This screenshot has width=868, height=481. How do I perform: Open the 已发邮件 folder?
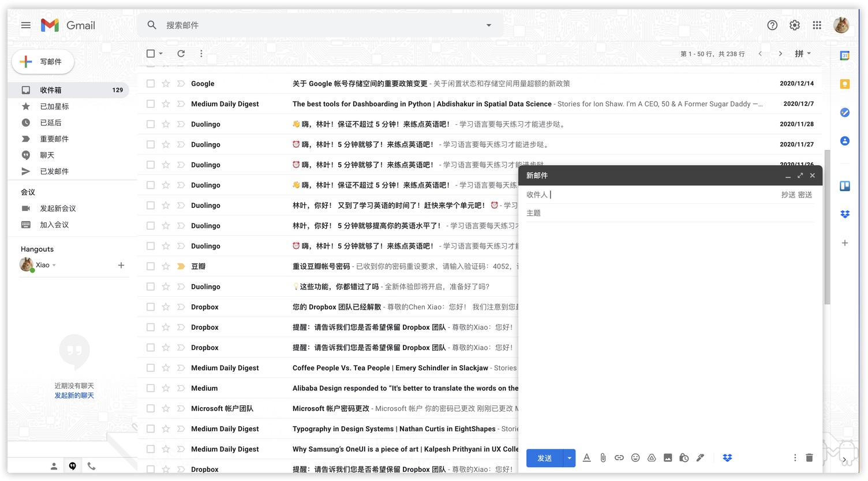tap(54, 171)
